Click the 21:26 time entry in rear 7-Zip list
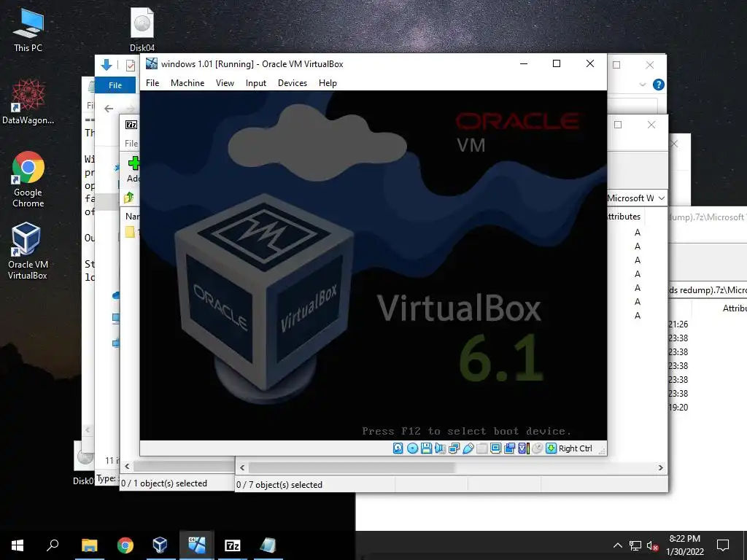 pos(678,324)
